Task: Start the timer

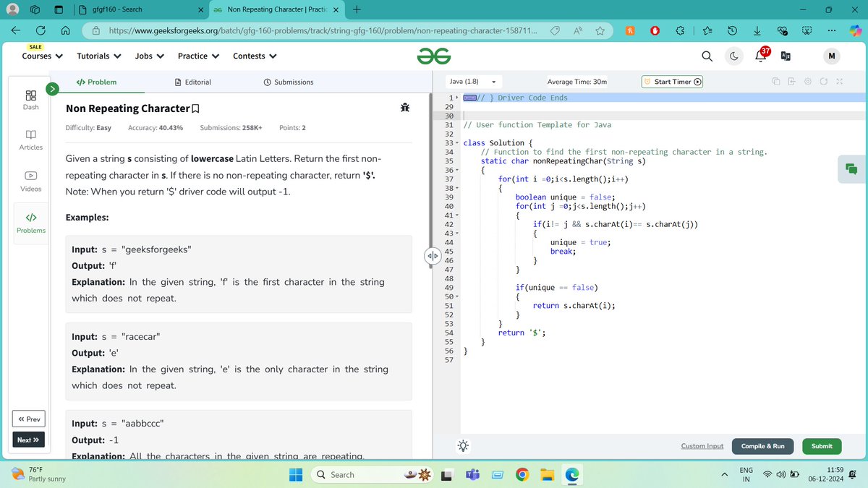Action: click(x=673, y=82)
